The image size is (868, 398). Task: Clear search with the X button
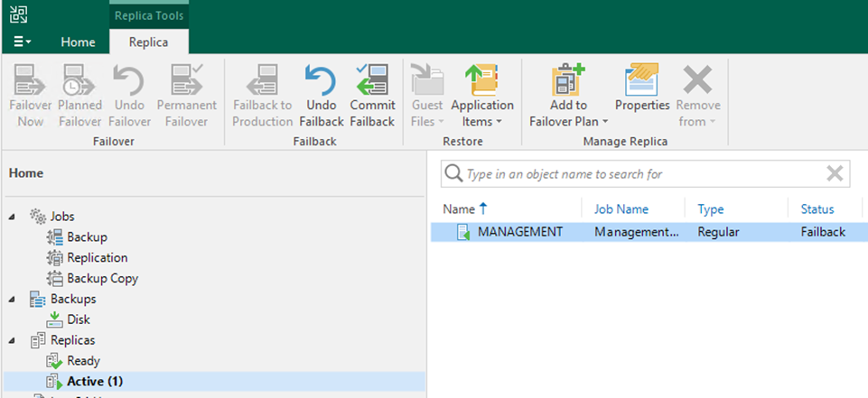pyautogui.click(x=835, y=173)
